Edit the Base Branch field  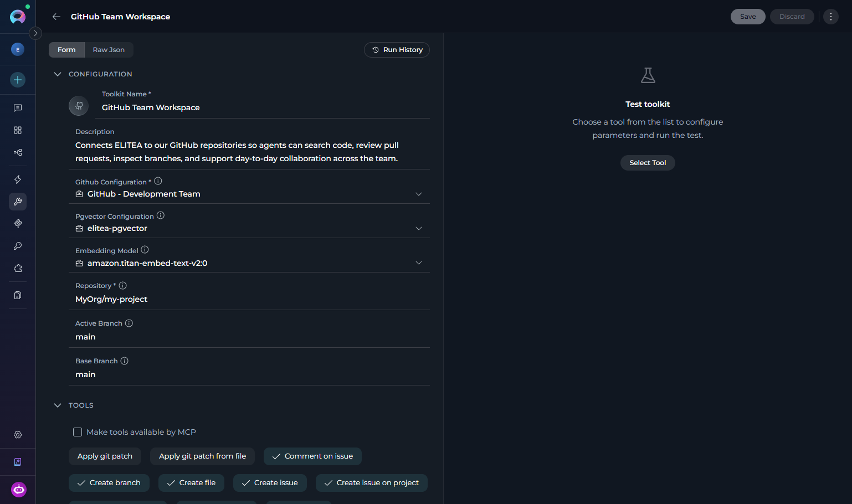pos(249,374)
